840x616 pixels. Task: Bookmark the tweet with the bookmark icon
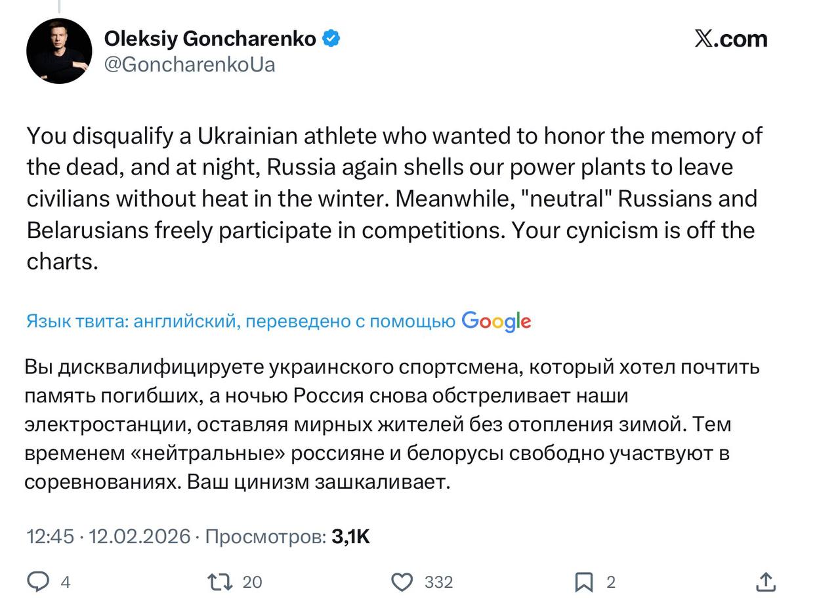[x=584, y=582]
